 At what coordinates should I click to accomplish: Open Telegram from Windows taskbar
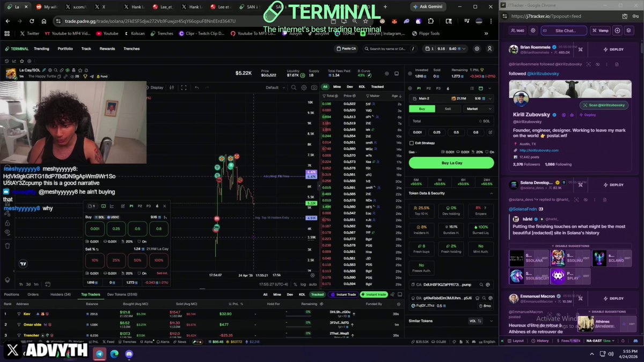(99, 353)
